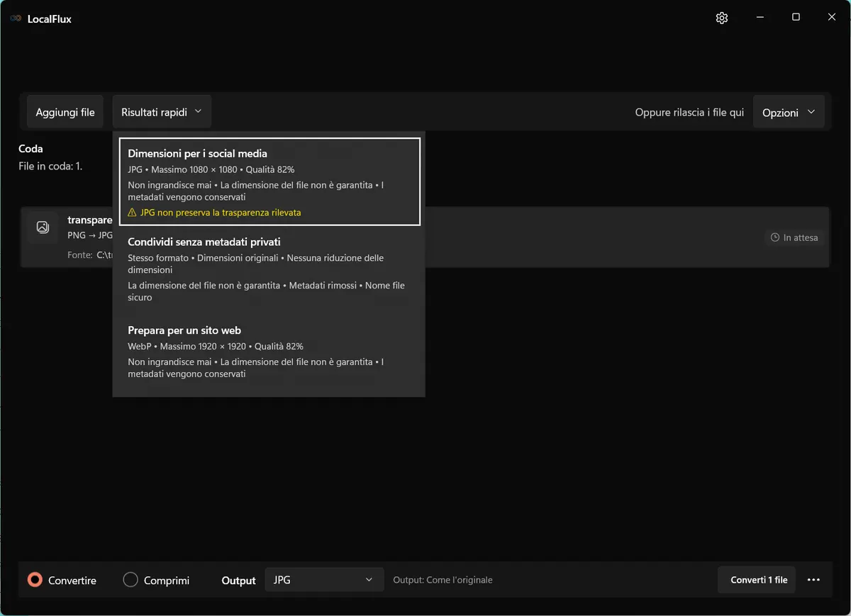Click the 'Fonte:' label in queue row
This screenshot has width=851, height=616.
[80, 254]
